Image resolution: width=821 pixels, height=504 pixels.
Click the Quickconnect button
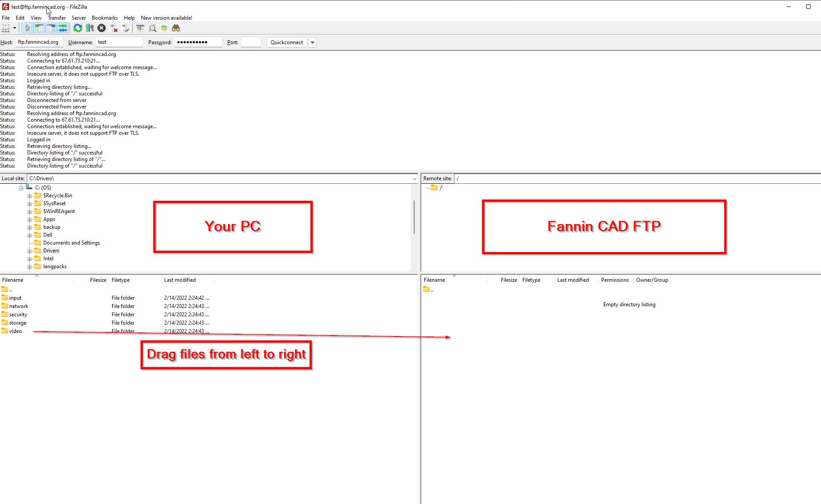(286, 42)
